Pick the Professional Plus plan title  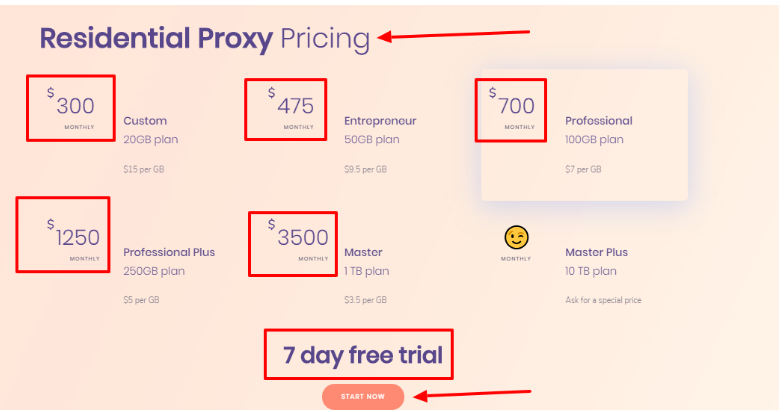coord(169,252)
